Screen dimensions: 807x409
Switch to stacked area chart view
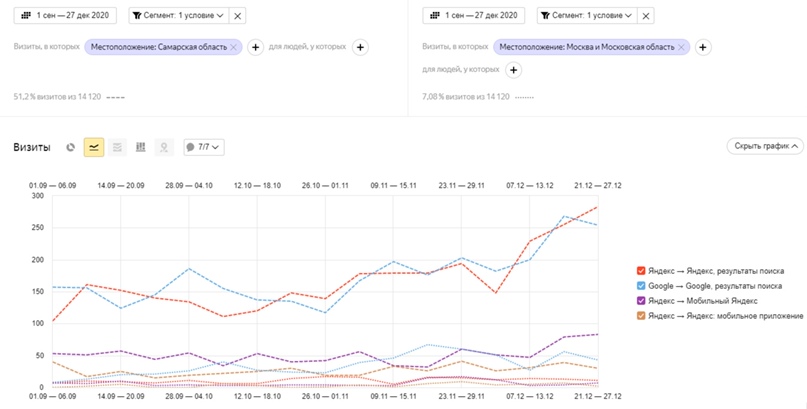(117, 147)
